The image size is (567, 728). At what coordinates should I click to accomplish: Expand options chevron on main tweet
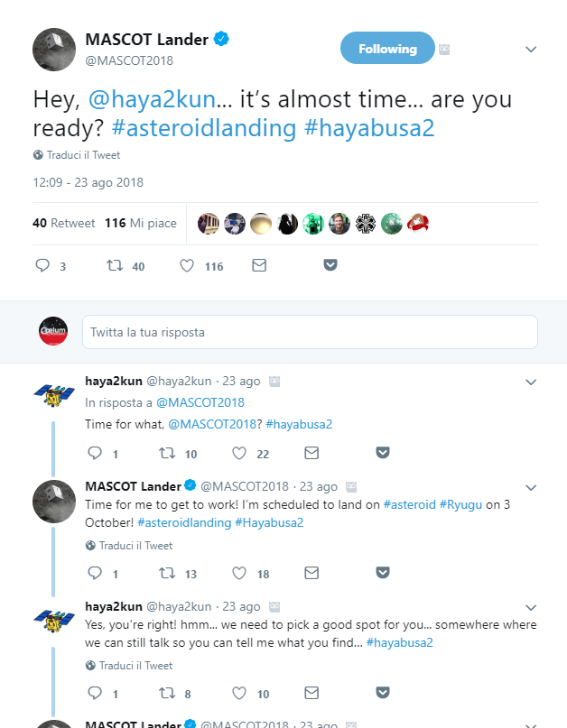(x=531, y=49)
